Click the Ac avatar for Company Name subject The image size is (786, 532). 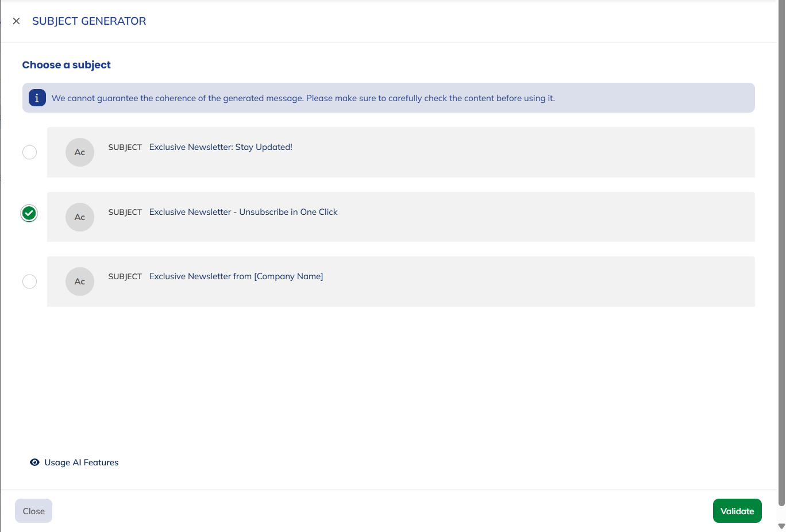[x=80, y=282]
